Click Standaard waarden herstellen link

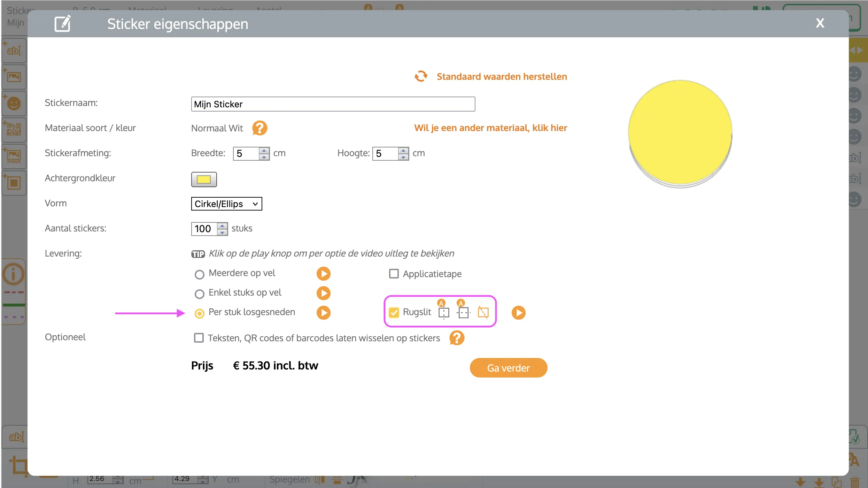tap(502, 76)
